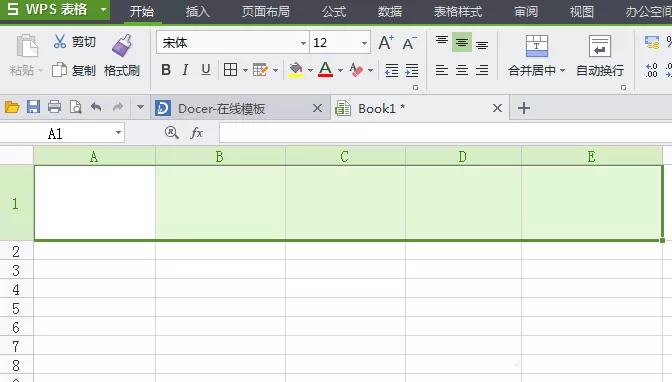Viewport: 672px width, 382px height.
Task: Expand draw border options arrow
Action: (x=275, y=70)
